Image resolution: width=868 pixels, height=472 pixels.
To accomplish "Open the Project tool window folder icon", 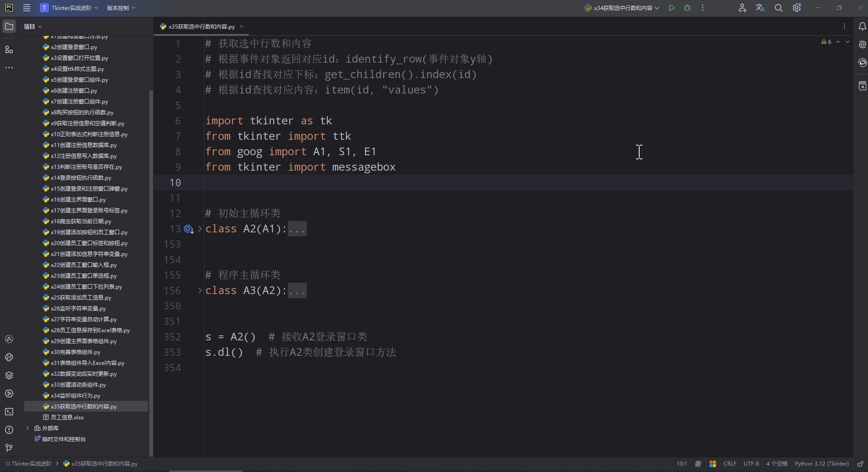I will coord(9,26).
